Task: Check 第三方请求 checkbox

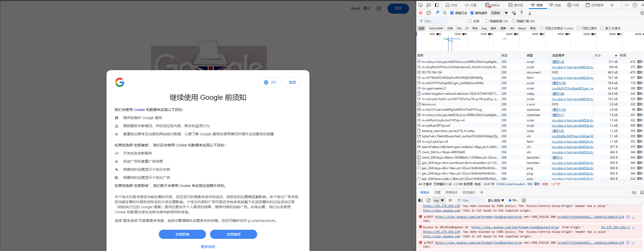Action: (602, 28)
